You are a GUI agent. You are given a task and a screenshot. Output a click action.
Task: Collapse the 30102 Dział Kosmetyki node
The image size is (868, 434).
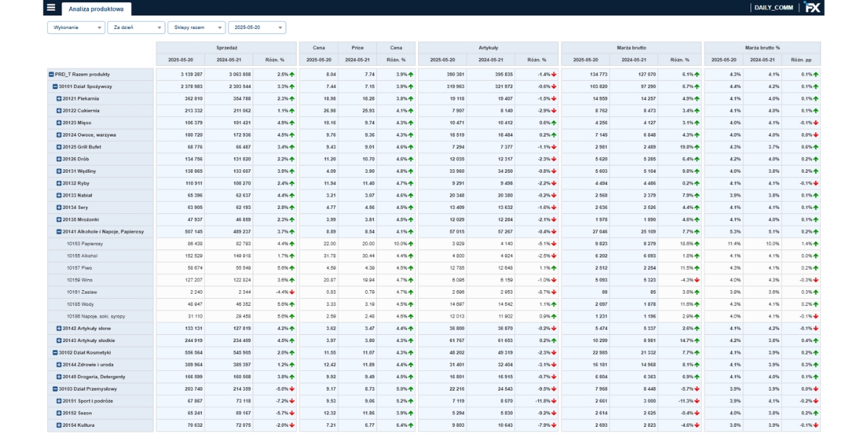[x=55, y=352]
